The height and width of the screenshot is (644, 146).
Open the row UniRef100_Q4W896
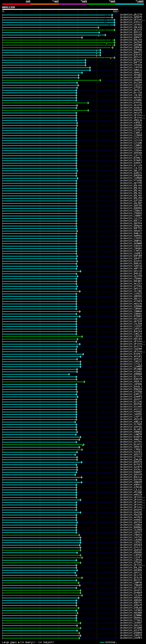131,80
